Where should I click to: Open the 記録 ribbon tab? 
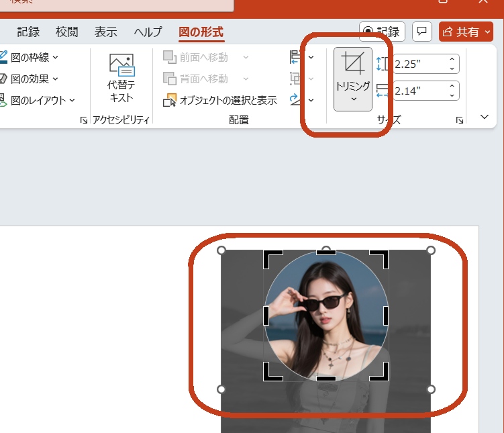28,32
